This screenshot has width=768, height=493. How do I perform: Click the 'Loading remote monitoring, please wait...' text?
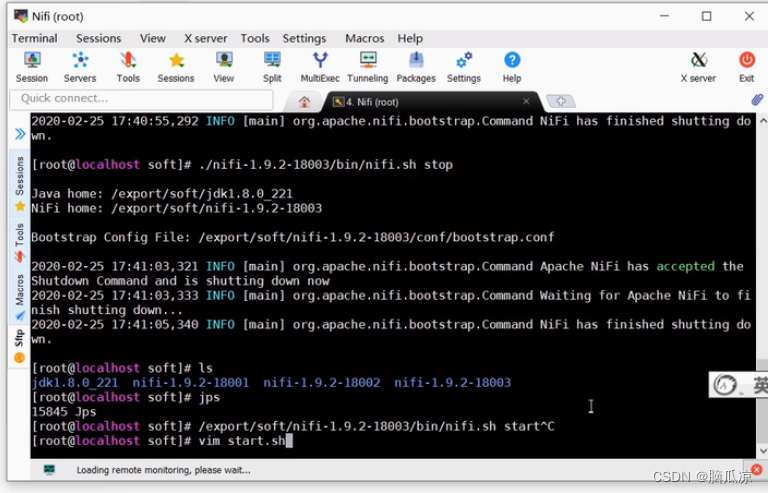(164, 470)
